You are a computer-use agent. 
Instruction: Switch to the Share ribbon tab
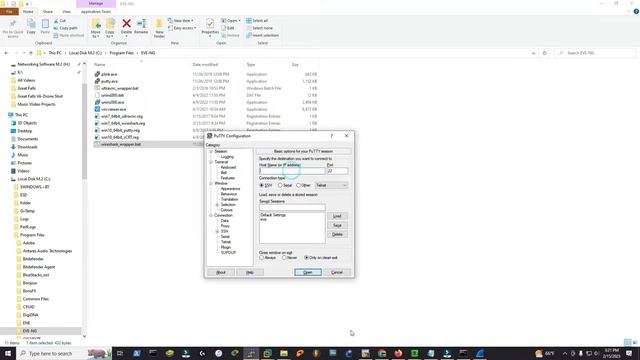[x=47, y=11]
